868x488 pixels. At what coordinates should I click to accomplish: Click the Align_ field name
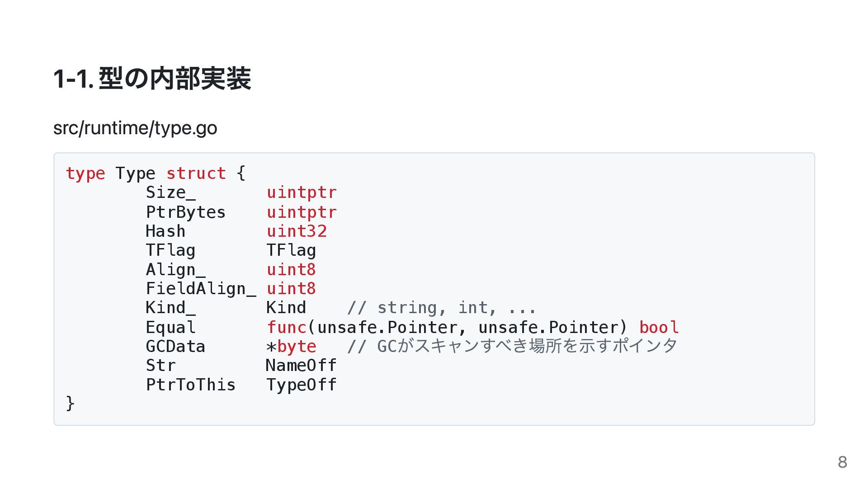point(175,270)
